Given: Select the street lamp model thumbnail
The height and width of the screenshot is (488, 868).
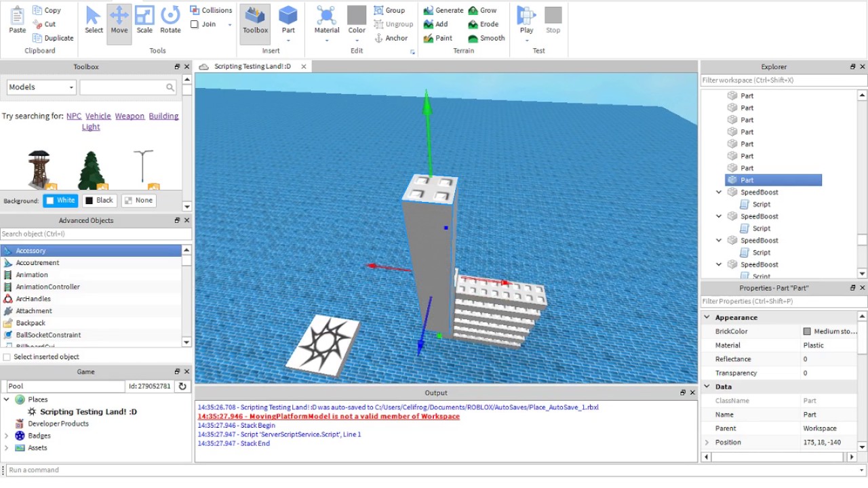Looking at the screenshot, I should coord(144,169).
